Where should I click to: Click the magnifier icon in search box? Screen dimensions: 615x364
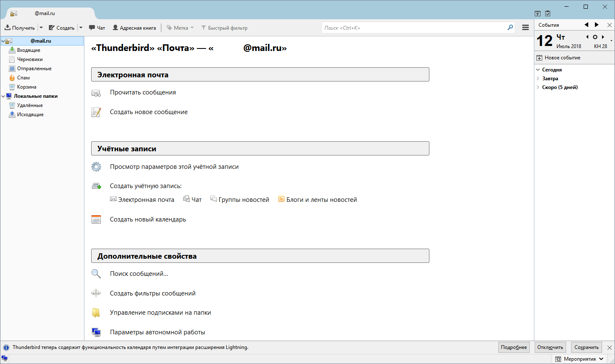(510, 28)
